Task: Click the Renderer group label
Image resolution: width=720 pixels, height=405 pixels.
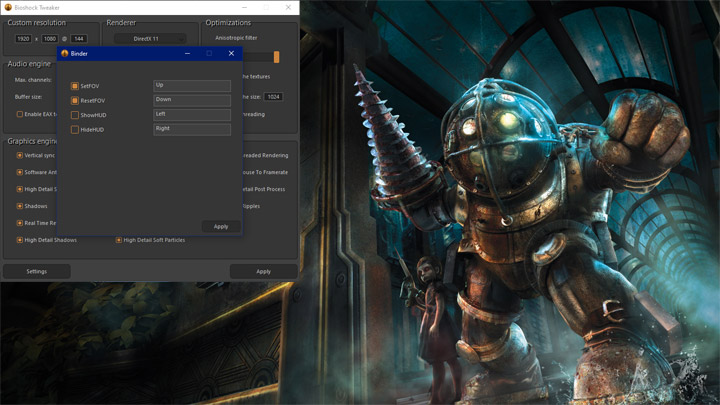Action: (x=121, y=22)
